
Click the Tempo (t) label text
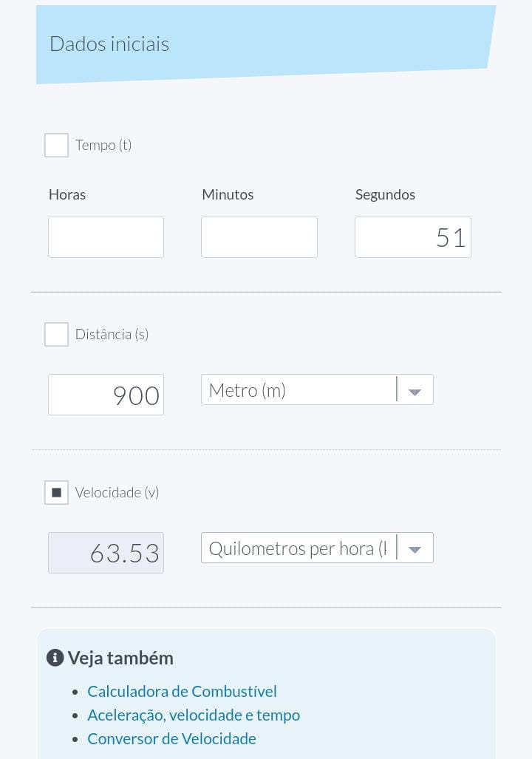coord(103,145)
